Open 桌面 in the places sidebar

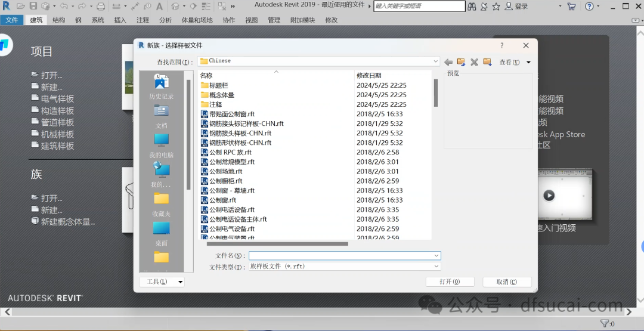click(162, 234)
